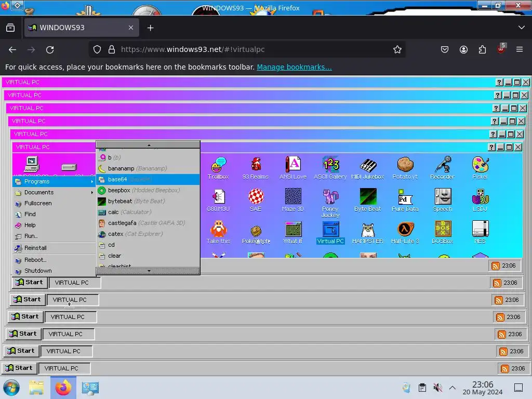Click the innermost Virtual PC help button
This screenshot has height=399, width=532.
point(491,147)
